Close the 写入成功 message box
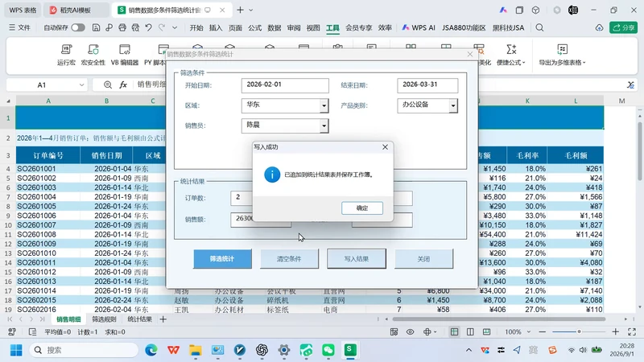 point(385,147)
